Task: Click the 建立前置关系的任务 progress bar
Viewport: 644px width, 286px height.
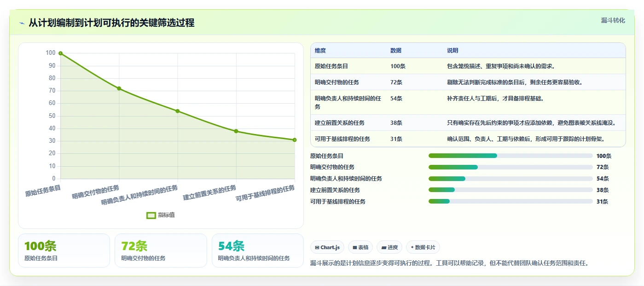Action: tap(511, 190)
